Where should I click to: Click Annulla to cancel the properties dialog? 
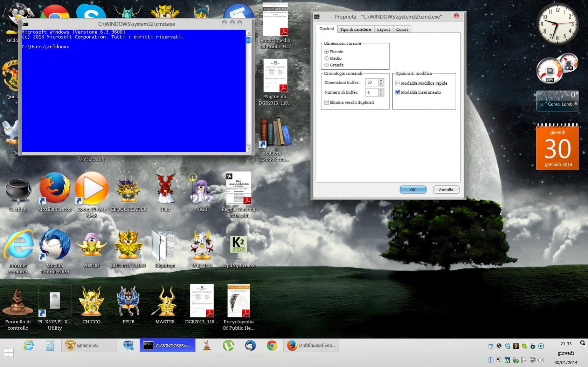(446, 190)
